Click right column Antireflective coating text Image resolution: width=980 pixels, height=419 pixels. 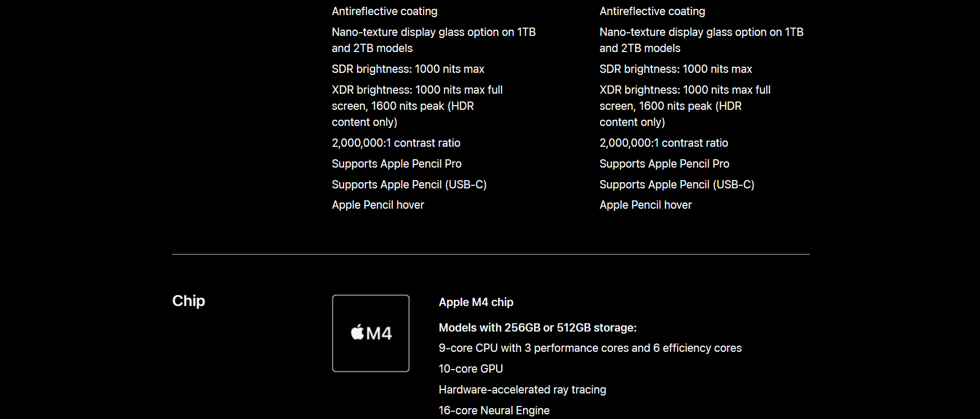pyautogui.click(x=652, y=11)
